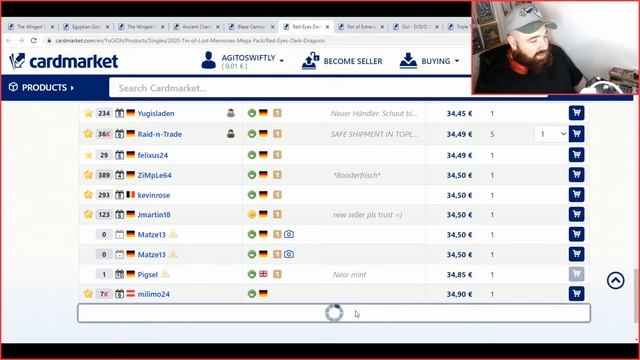Open seller profile Jmartin18
The width and height of the screenshot is (640, 360).
(154, 215)
